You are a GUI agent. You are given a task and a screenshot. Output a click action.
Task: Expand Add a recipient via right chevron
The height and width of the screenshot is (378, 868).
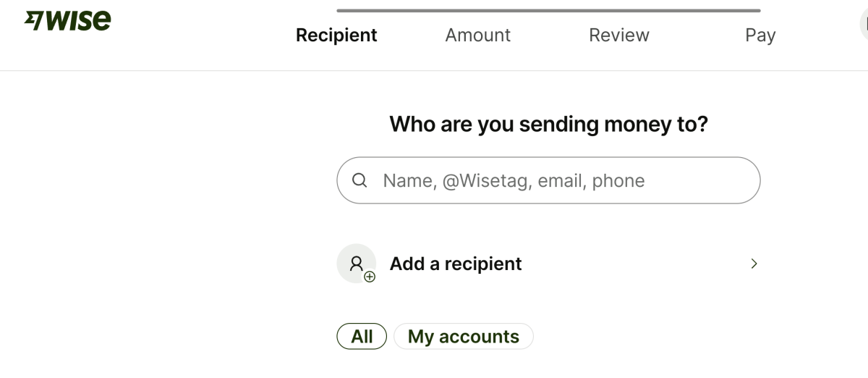[x=754, y=264]
